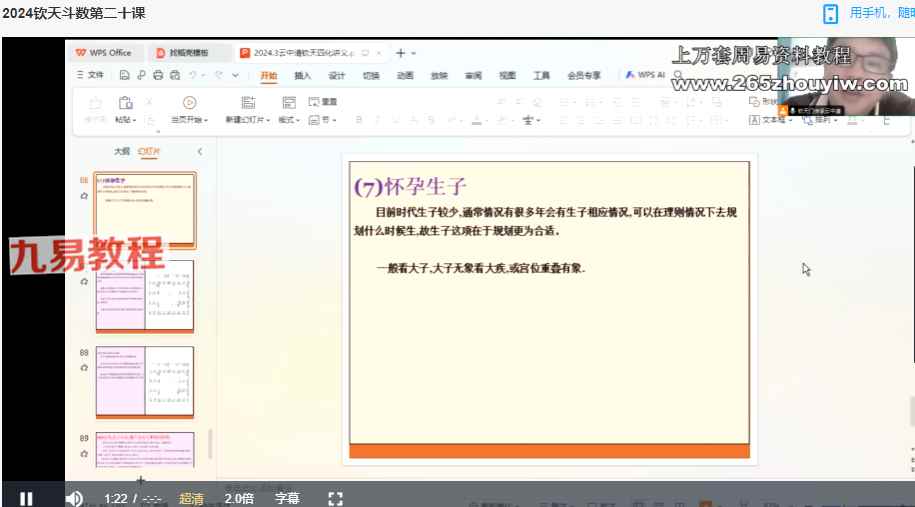Change the 超清 video quality setting
Screen dimensions: 915x507
[191, 498]
